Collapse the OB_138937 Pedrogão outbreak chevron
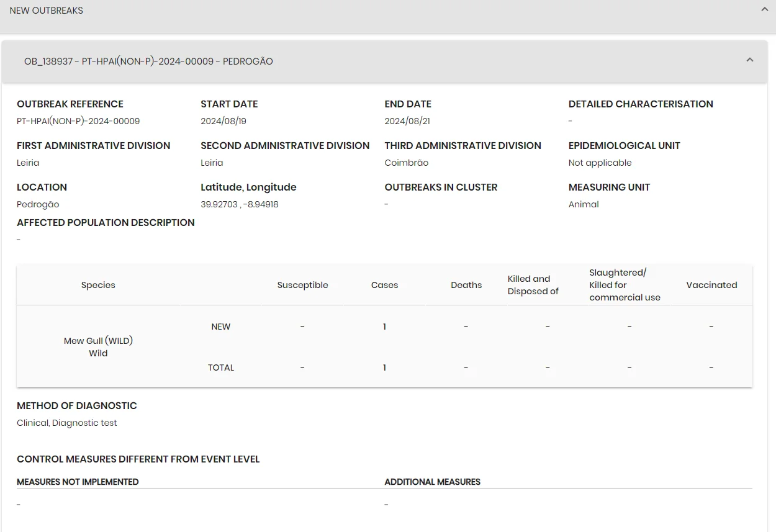The height and width of the screenshot is (532, 776). coord(750,60)
